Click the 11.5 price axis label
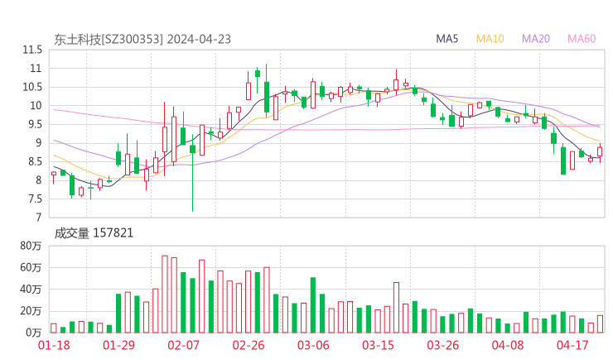The width and height of the screenshot is (613, 364). point(32,49)
